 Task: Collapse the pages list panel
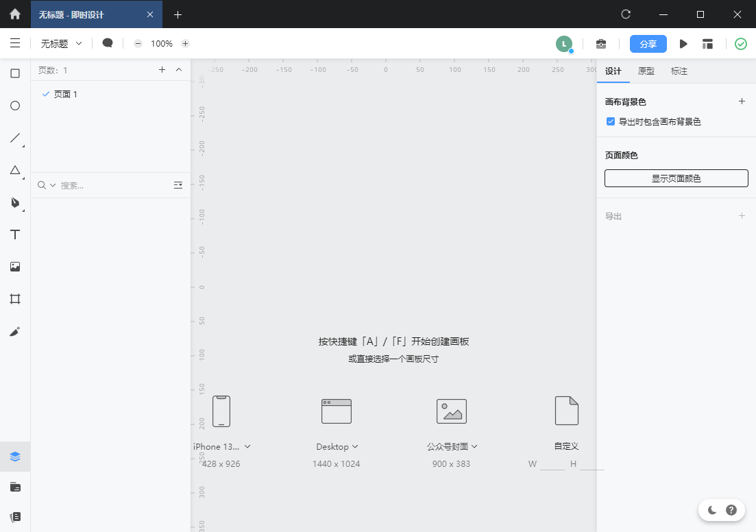point(179,70)
